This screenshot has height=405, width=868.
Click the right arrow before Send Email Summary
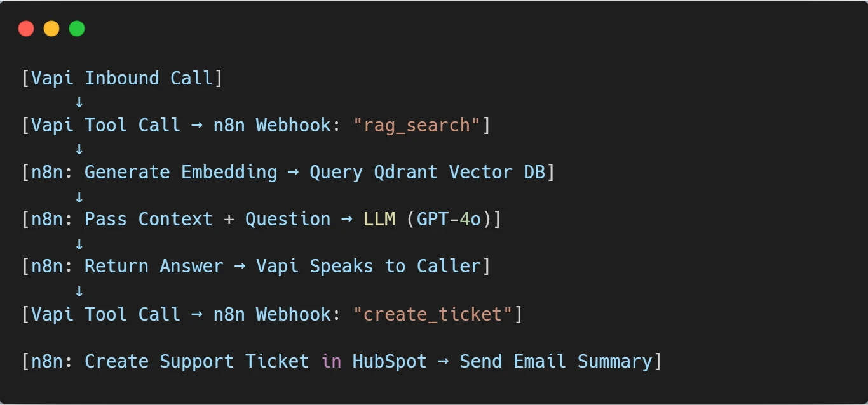point(444,361)
